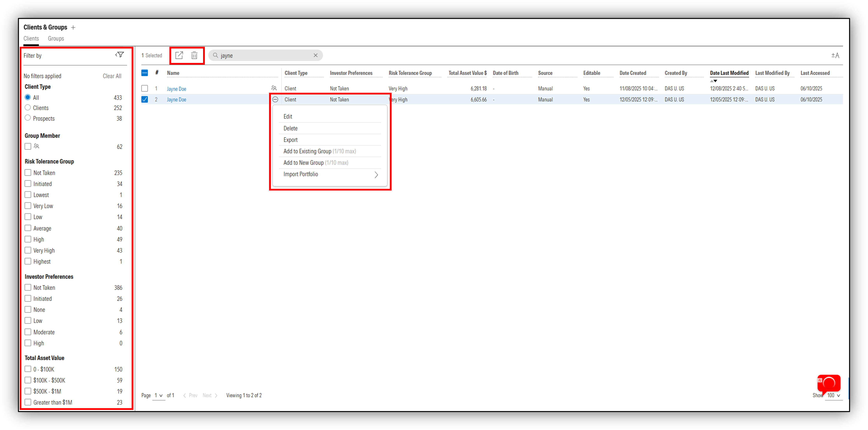The image size is (868, 430).
Task: Select the All client type radio
Action: click(28, 97)
